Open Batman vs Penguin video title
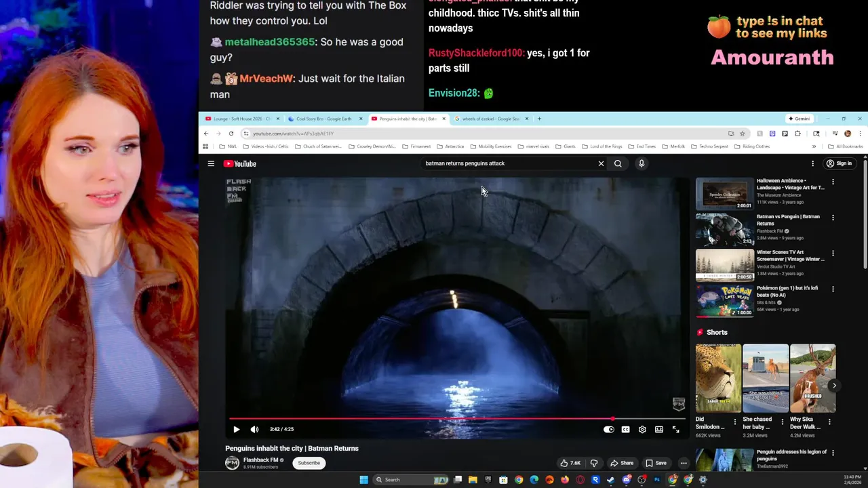The width and height of the screenshot is (868, 488). pyautogui.click(x=788, y=220)
